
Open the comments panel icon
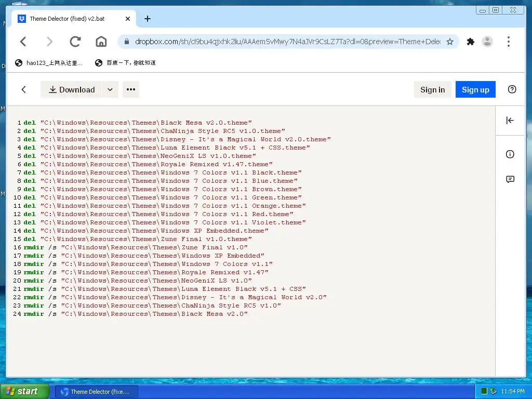(510, 179)
